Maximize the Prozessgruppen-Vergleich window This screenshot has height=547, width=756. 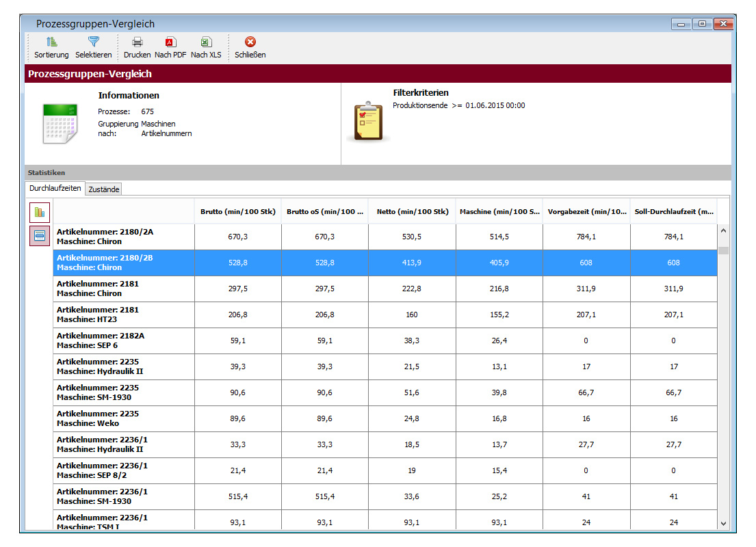tap(702, 24)
